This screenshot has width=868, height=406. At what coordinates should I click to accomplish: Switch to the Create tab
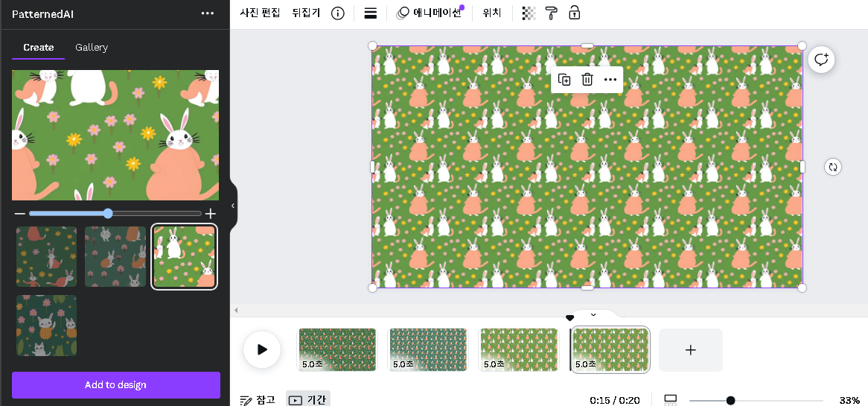coord(38,47)
